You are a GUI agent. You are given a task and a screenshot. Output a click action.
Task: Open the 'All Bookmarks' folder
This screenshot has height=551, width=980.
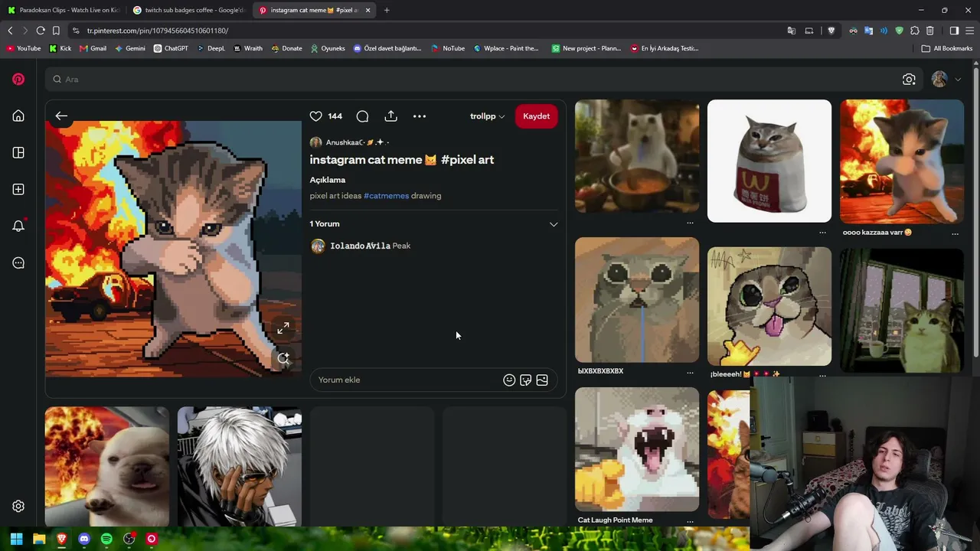pos(947,48)
